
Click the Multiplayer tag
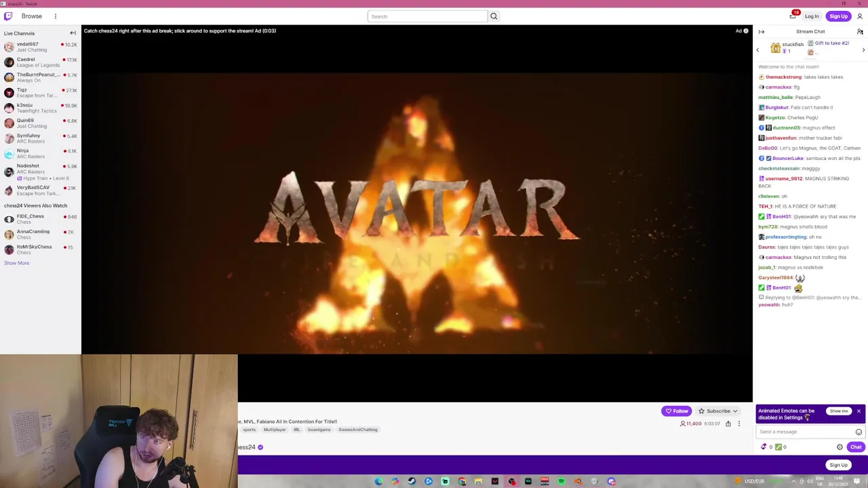point(275,430)
